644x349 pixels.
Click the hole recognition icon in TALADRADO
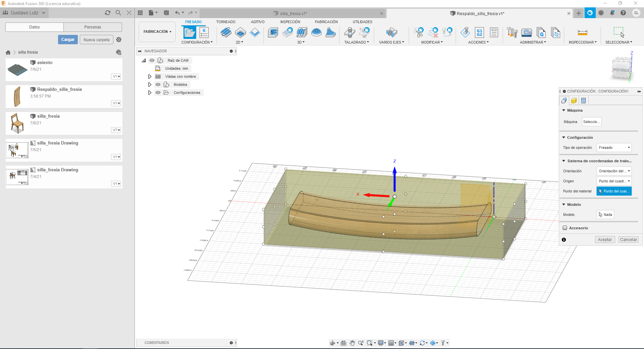364,33
